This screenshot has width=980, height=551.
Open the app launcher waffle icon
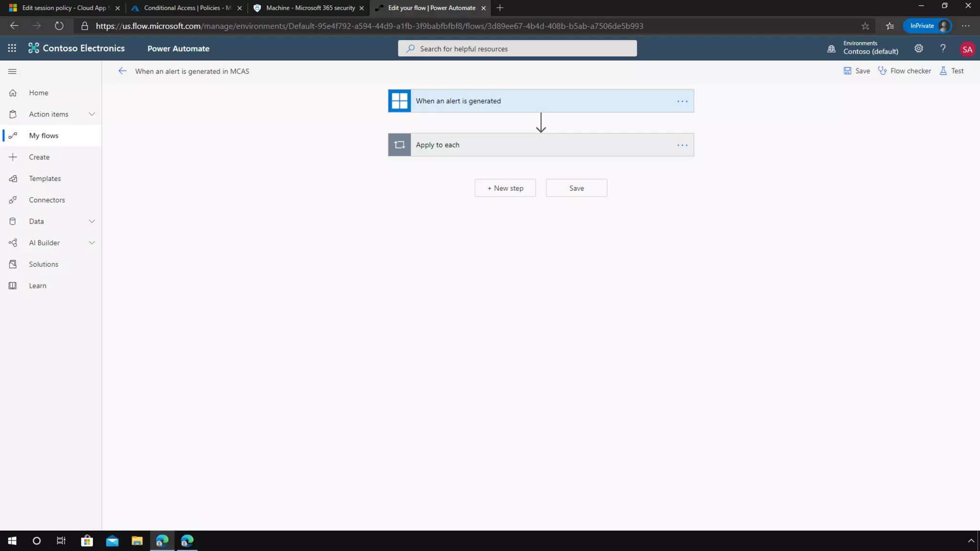tap(12, 48)
